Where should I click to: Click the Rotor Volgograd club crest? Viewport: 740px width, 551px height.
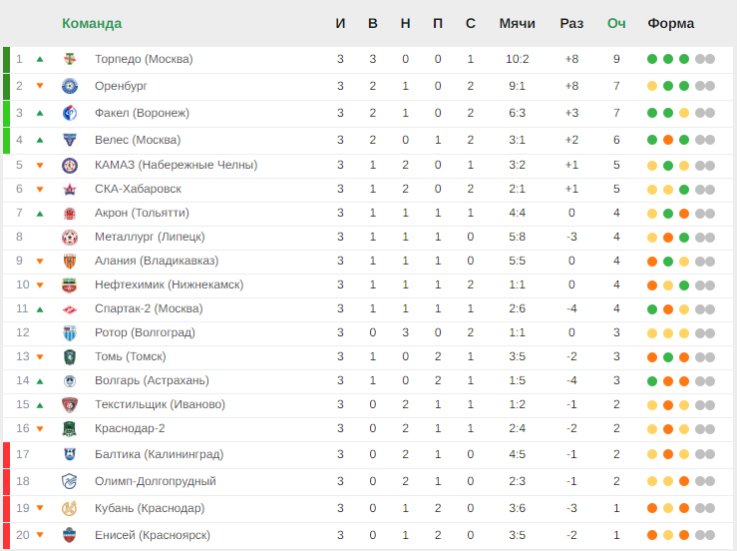point(69,333)
